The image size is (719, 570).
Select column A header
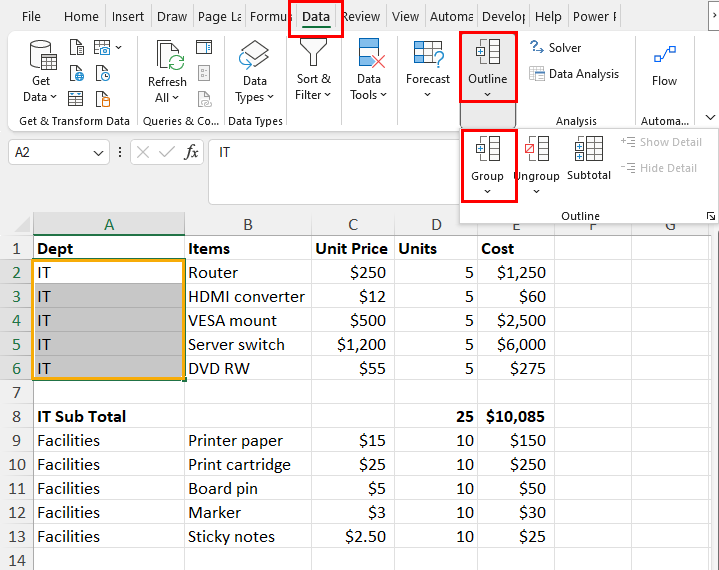109,225
